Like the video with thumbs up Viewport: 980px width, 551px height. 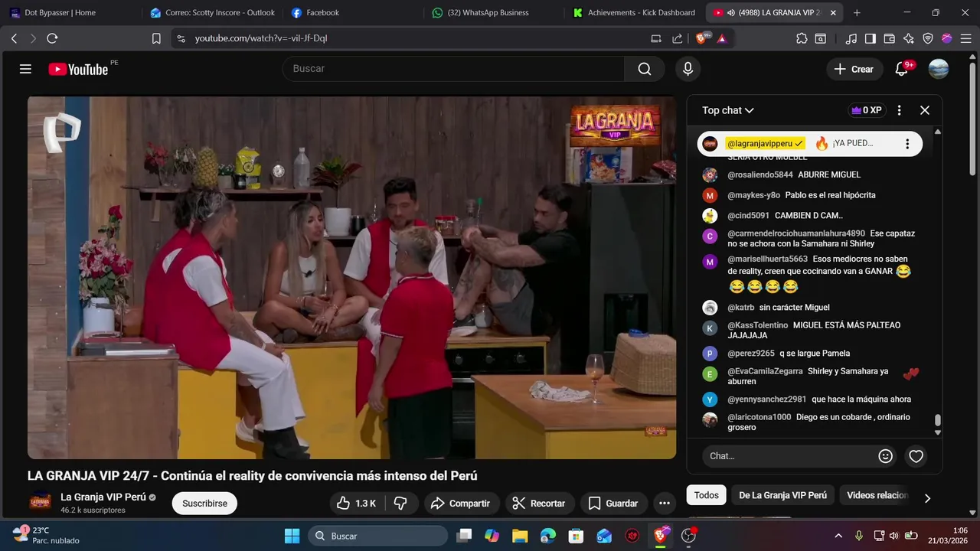point(357,503)
